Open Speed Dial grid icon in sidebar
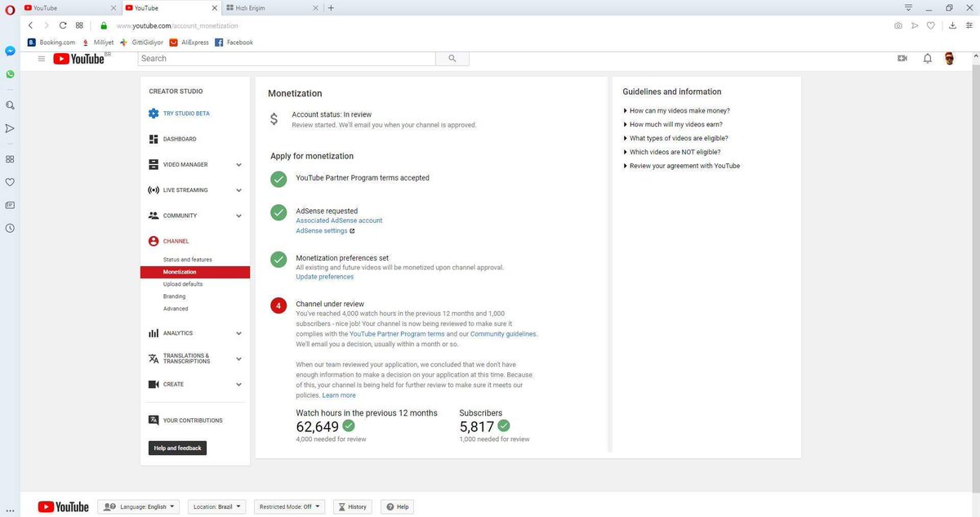 point(10,159)
